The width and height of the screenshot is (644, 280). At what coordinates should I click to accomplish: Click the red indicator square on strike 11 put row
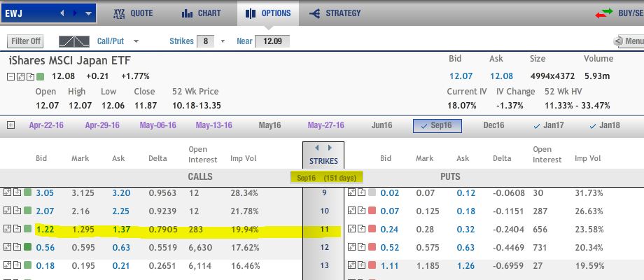pos(372,229)
